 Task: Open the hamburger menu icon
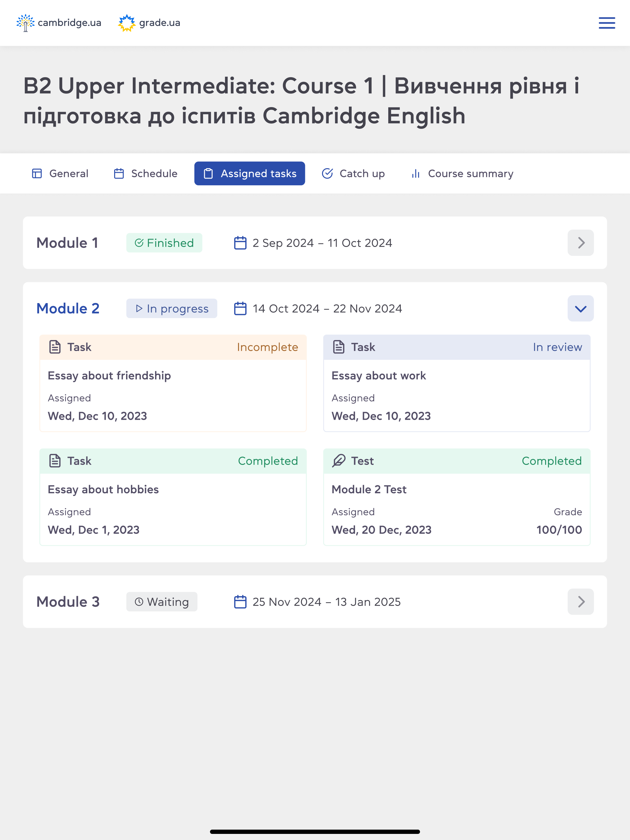[606, 23]
